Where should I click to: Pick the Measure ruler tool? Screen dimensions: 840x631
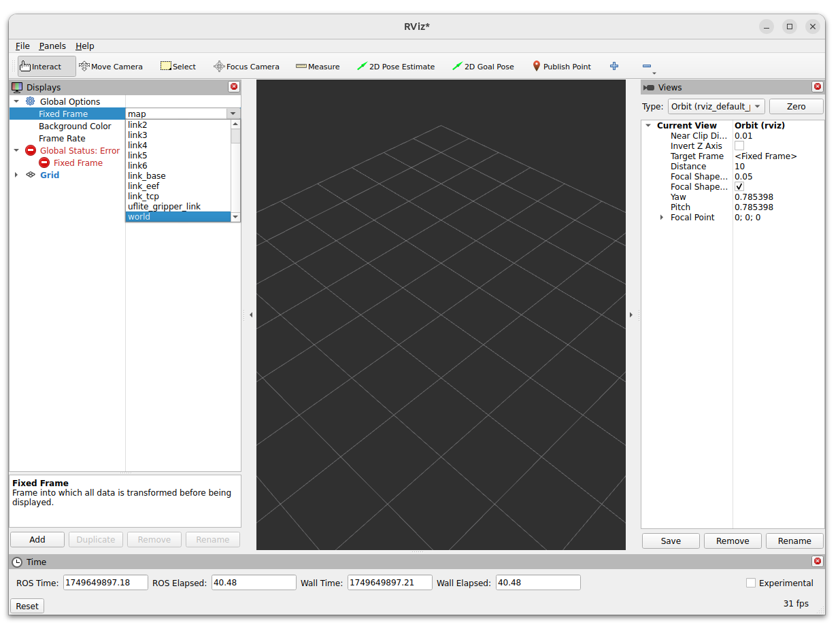(318, 67)
